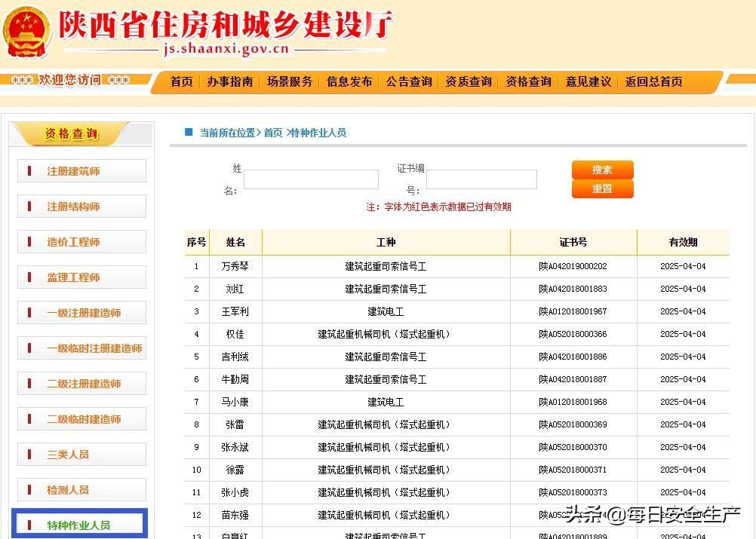The height and width of the screenshot is (539, 756).
Task: Click the 证书编号 certificate number field
Action: (481, 179)
